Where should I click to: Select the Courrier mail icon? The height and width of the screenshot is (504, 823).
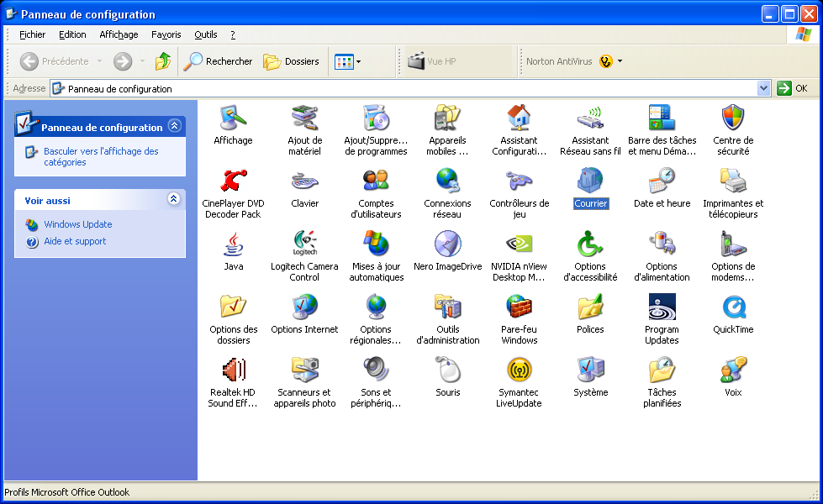[590, 181]
